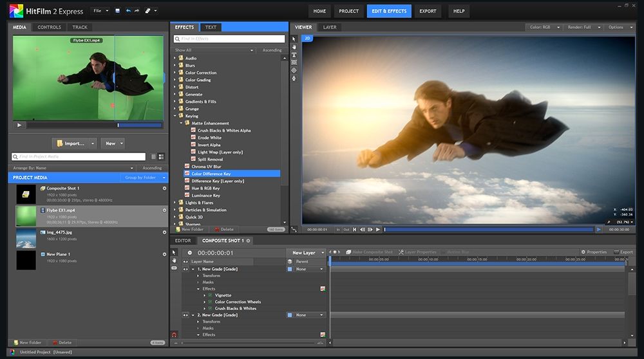Image resolution: width=644 pixels, height=359 pixels.
Task: Select the timeline hand tool
Action: coord(174,260)
